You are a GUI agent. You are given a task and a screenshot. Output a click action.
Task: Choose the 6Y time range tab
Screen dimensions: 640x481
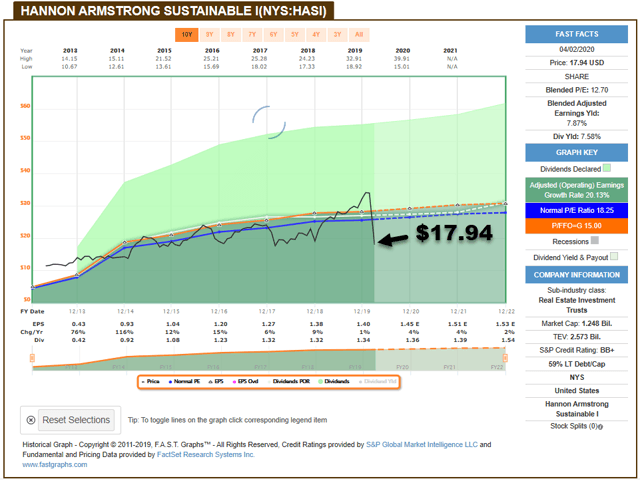[273, 35]
